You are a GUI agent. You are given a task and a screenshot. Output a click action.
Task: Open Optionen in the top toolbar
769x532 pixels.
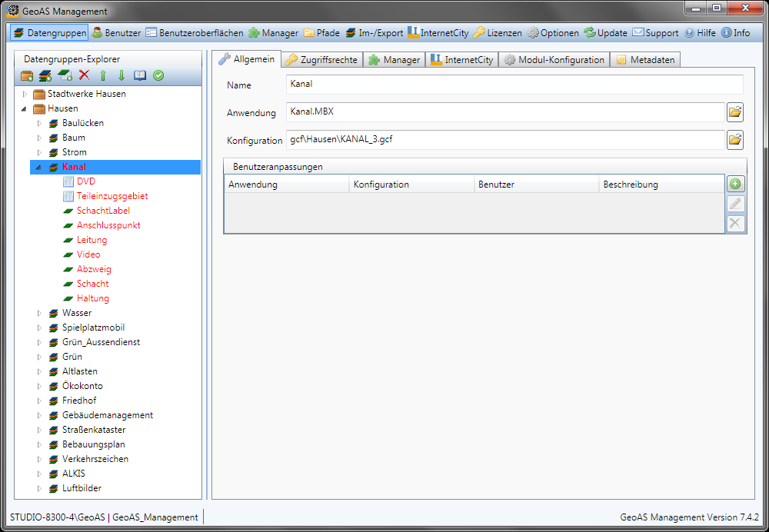[553, 33]
